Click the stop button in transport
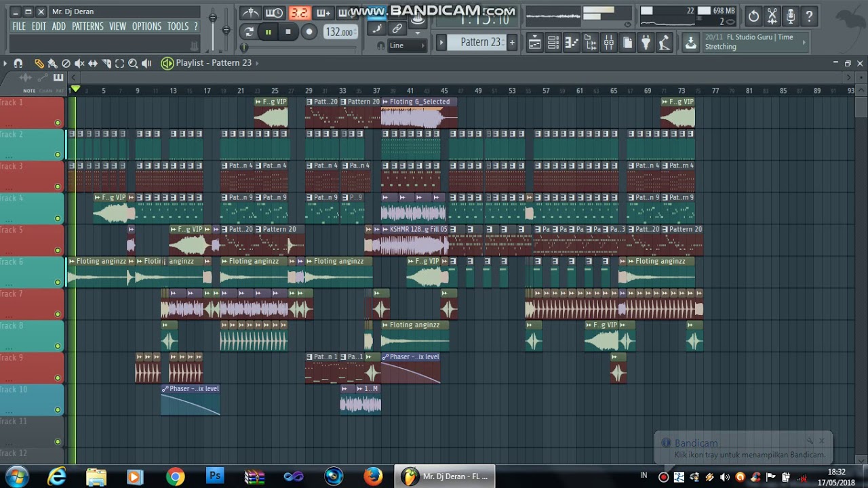868x488 pixels. [288, 32]
